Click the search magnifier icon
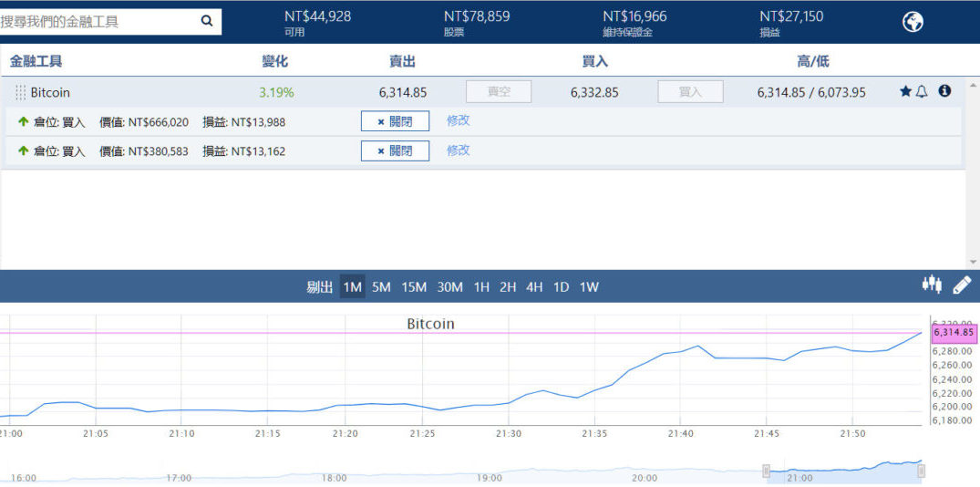This screenshot has height=487, width=980. (207, 21)
